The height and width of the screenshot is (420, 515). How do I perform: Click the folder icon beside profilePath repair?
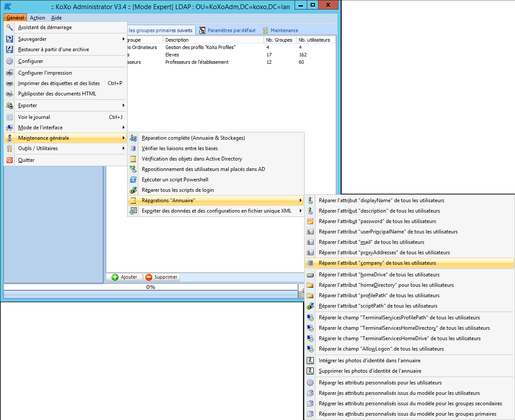[x=310, y=295]
